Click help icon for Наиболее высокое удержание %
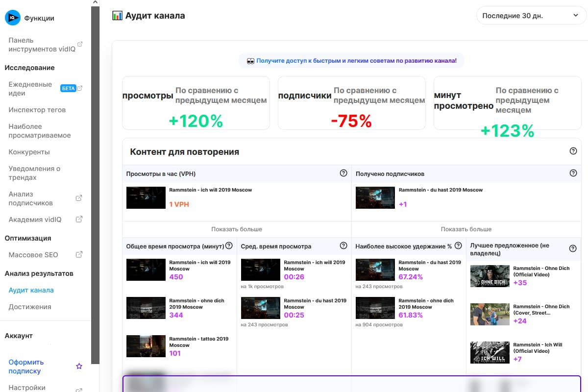Screen dimensions: 588x392 click(458, 245)
